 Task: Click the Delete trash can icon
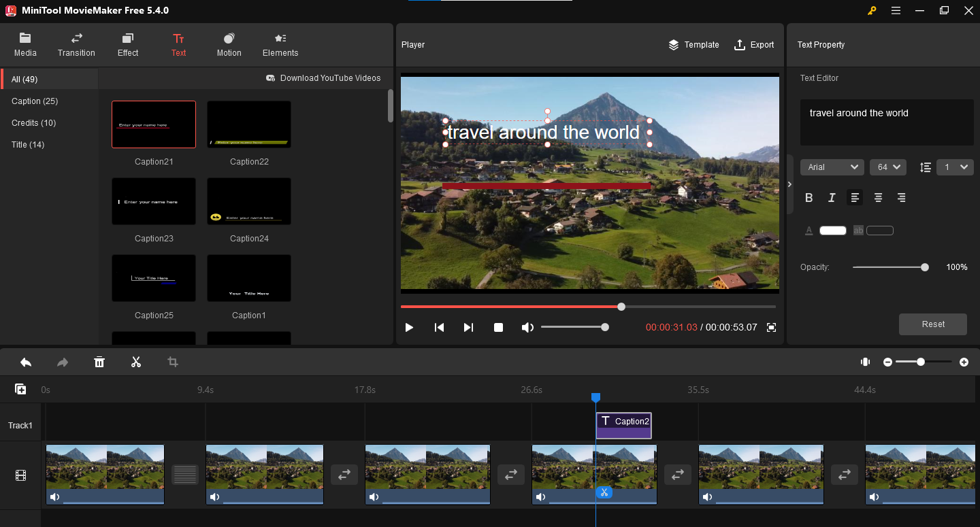[x=99, y=362]
